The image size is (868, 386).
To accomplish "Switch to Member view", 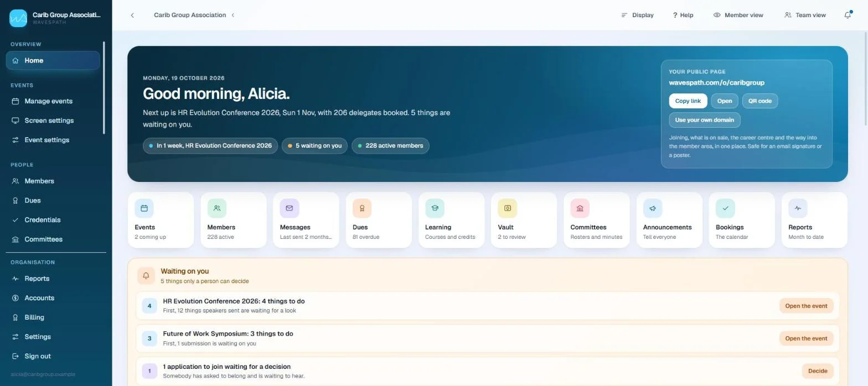I will [x=738, y=15].
